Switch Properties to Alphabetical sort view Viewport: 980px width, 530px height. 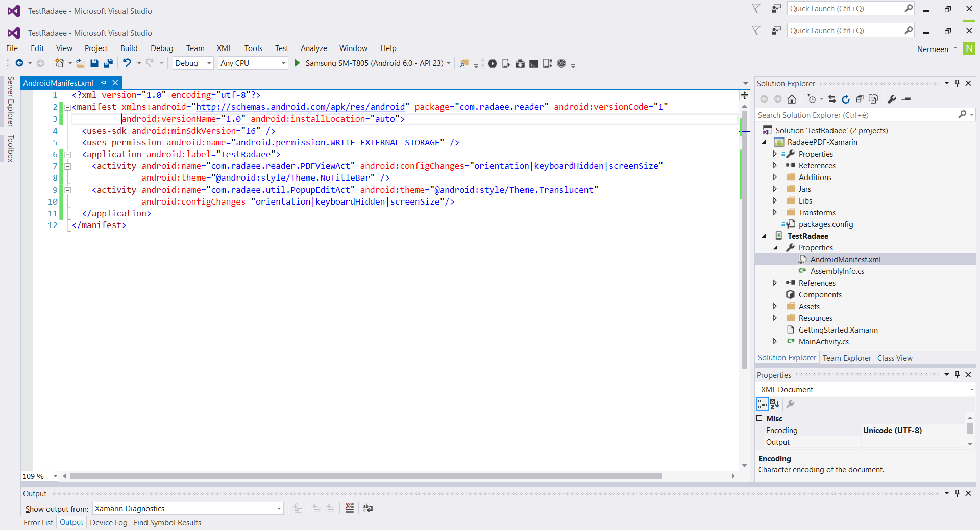(x=775, y=404)
